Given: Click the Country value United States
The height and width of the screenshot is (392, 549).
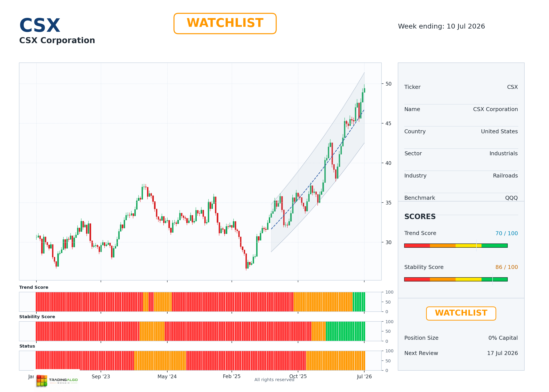Looking at the screenshot, I should (499, 132).
